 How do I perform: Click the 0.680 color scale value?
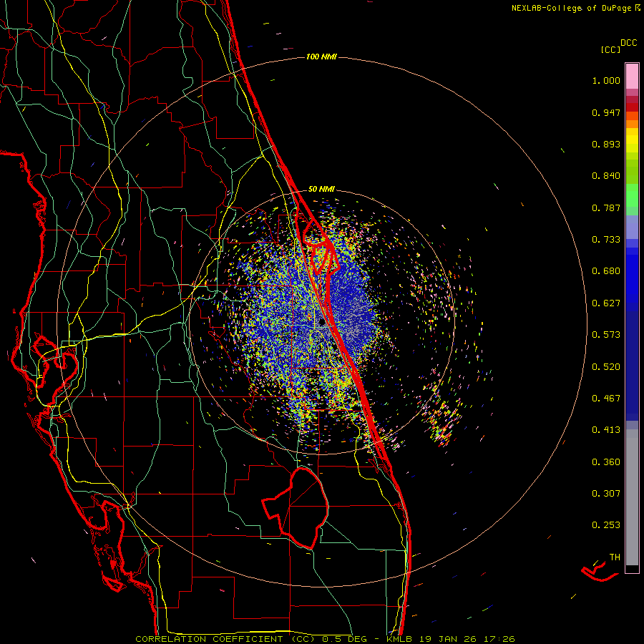pos(606,271)
